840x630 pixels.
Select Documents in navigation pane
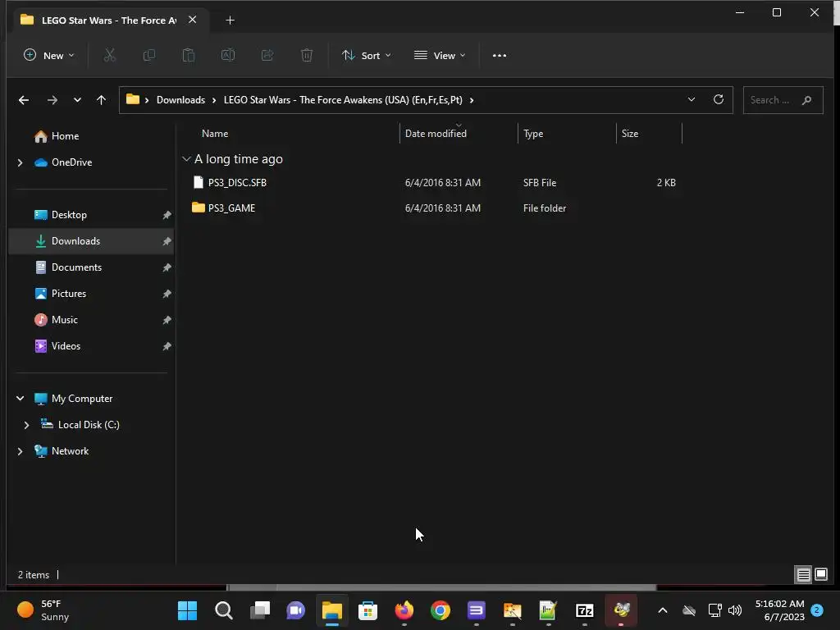(x=91, y=267)
